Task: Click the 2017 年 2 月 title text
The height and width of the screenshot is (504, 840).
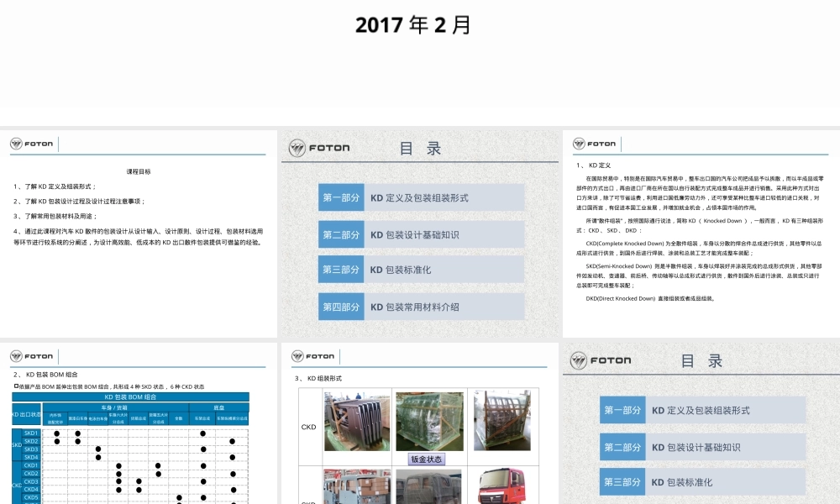Action: [413, 25]
